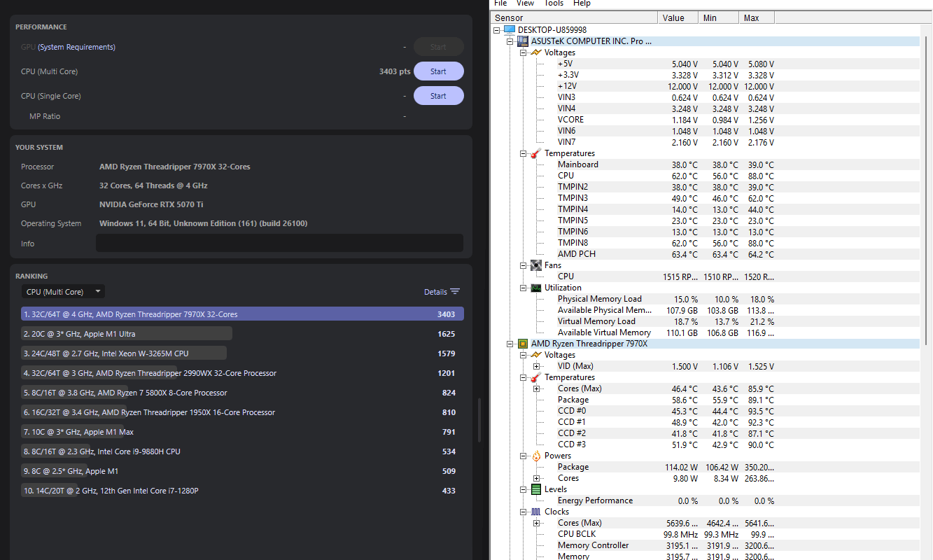Click the thermometer icon under ASUSTeK motherboard

(535, 153)
